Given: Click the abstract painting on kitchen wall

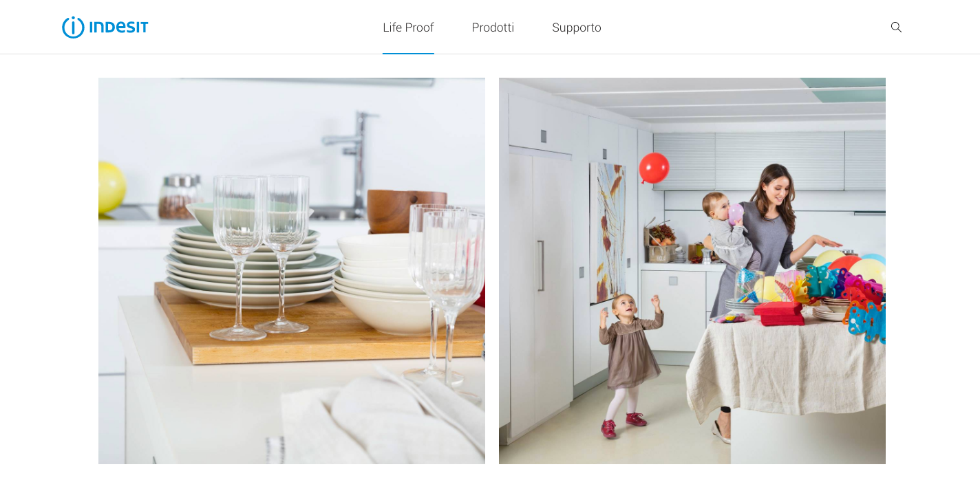Looking at the screenshot, I should click(x=607, y=232).
